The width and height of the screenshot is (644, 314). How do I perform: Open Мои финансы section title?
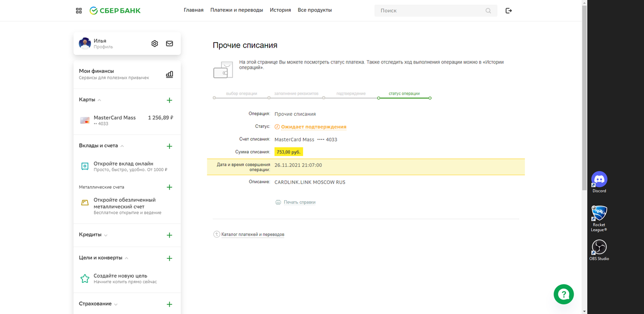[x=97, y=71]
